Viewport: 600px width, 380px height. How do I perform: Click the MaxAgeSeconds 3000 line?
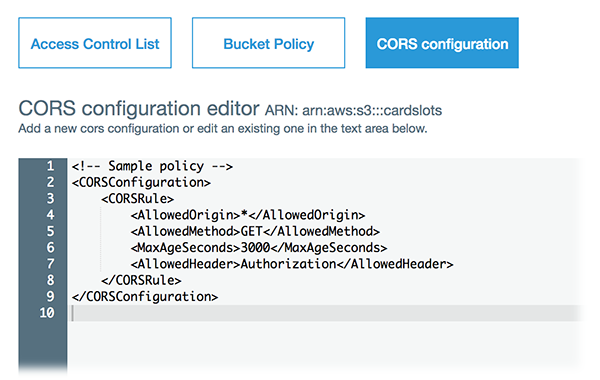coord(259,248)
